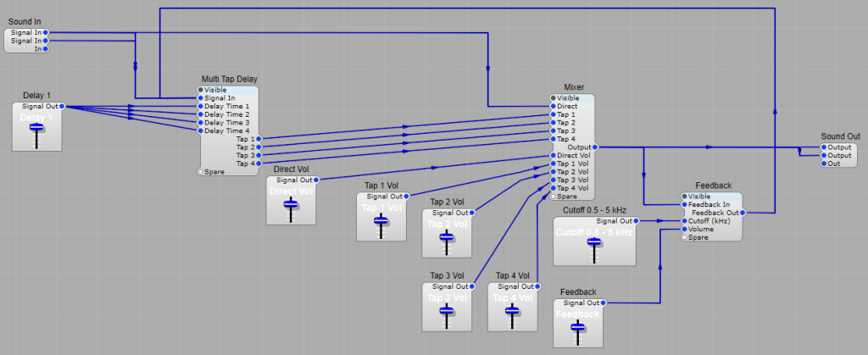Click the Tap 1 Vol fader
Image resolution: width=868 pixels, height=355 pixels.
click(381, 221)
